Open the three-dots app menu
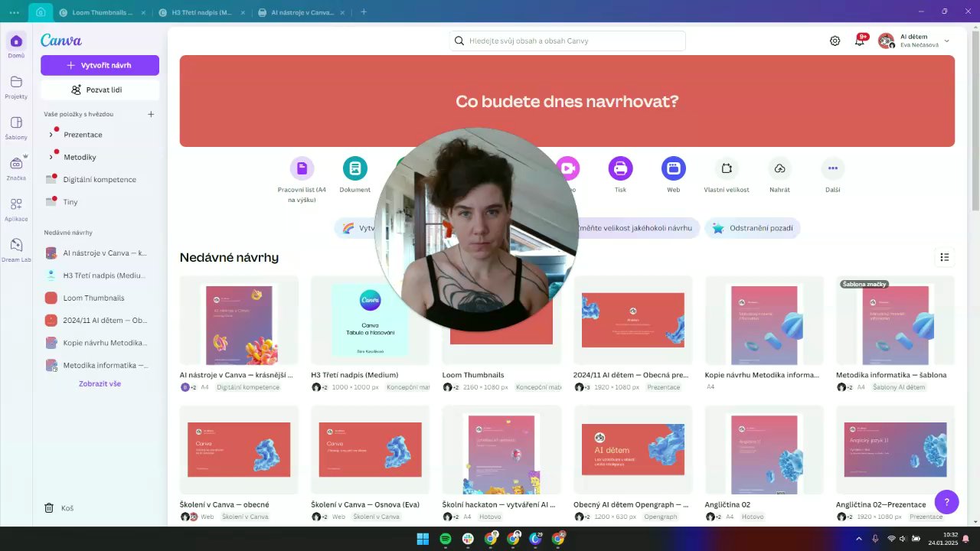 (x=14, y=11)
